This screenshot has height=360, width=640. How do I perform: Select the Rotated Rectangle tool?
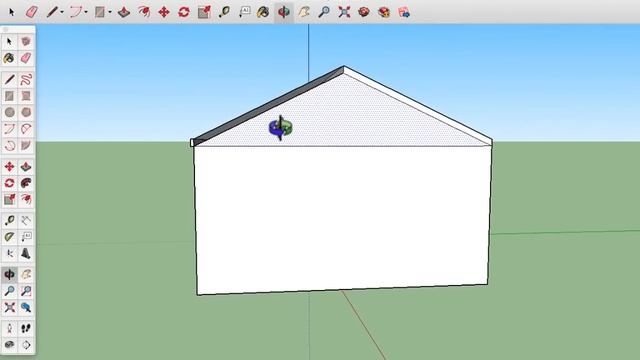[26, 96]
